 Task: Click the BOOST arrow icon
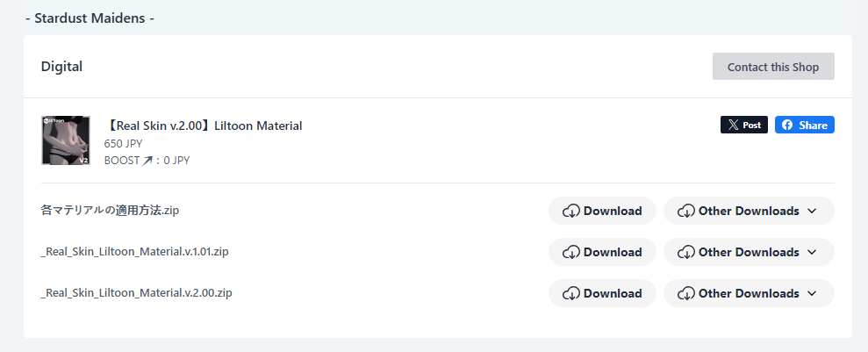tap(147, 161)
